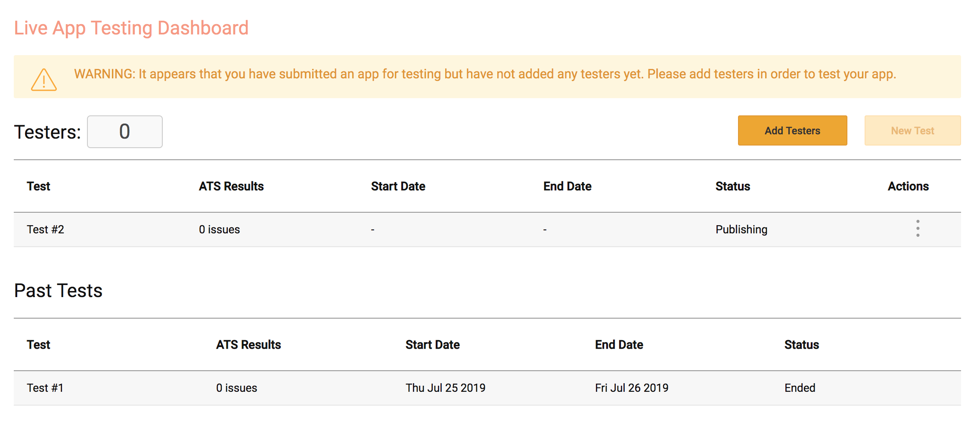The width and height of the screenshot is (980, 434).
Task: Click the Status column header
Action: 732,186
